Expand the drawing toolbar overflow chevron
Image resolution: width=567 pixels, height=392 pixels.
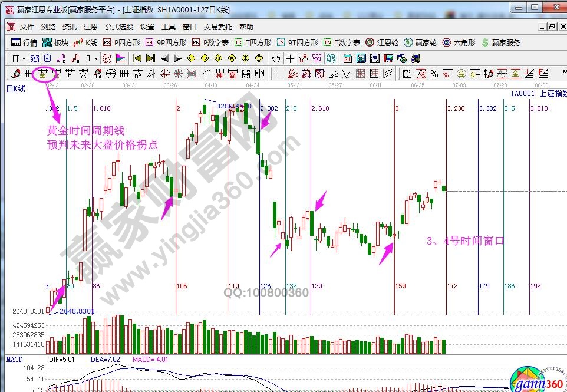561,74
